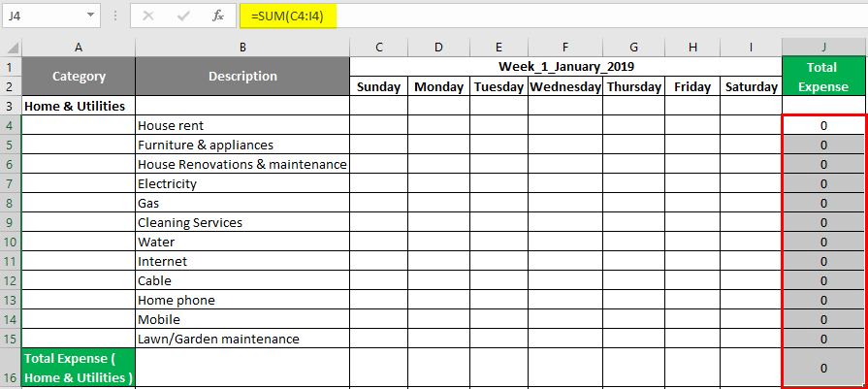Click the Wednesday column heading cell
The width and height of the screenshot is (868, 389).
564,86
